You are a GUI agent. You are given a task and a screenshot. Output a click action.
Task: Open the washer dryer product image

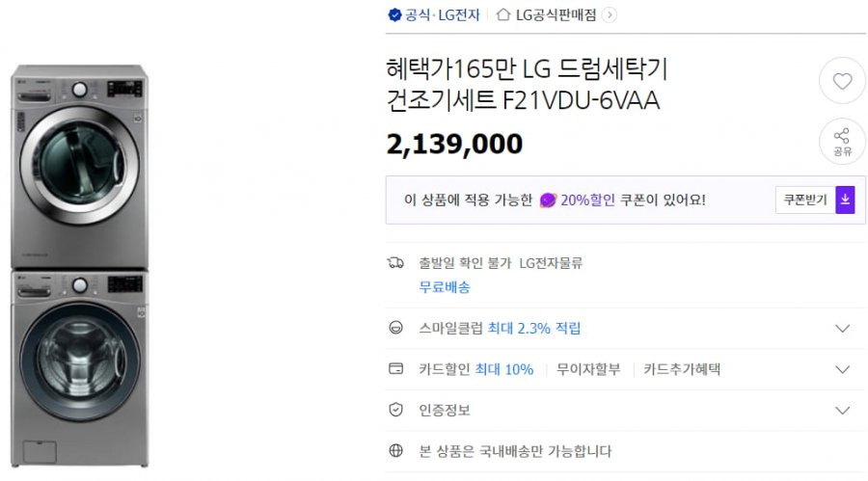tap(80, 266)
